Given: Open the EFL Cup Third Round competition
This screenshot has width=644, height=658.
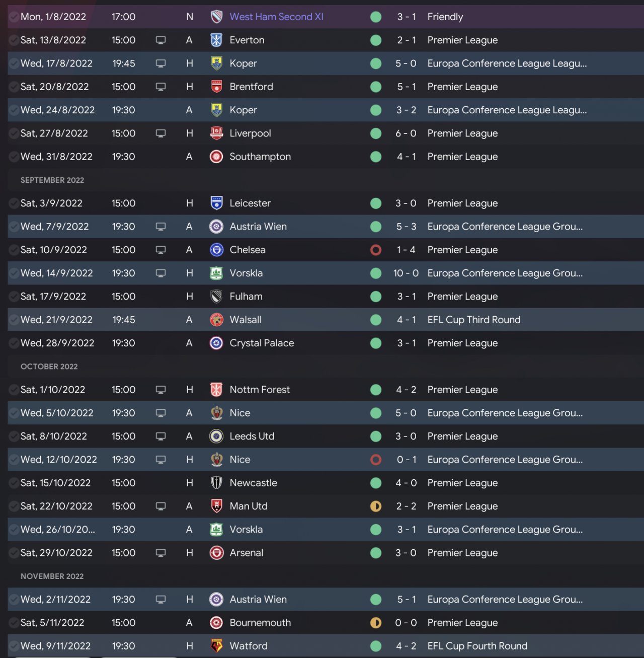Looking at the screenshot, I should pos(474,320).
